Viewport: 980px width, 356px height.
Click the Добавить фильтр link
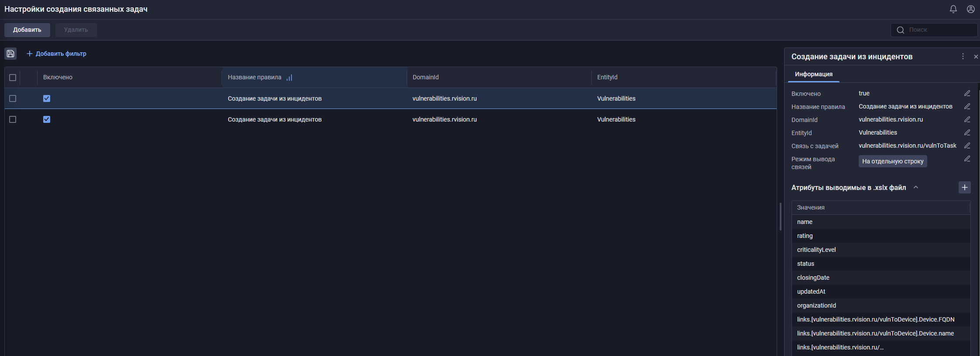(57, 54)
